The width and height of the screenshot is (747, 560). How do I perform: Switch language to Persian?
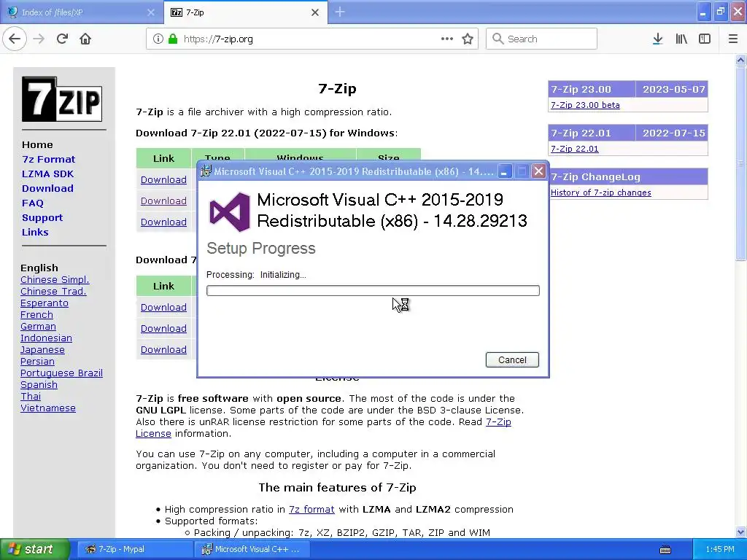point(37,362)
